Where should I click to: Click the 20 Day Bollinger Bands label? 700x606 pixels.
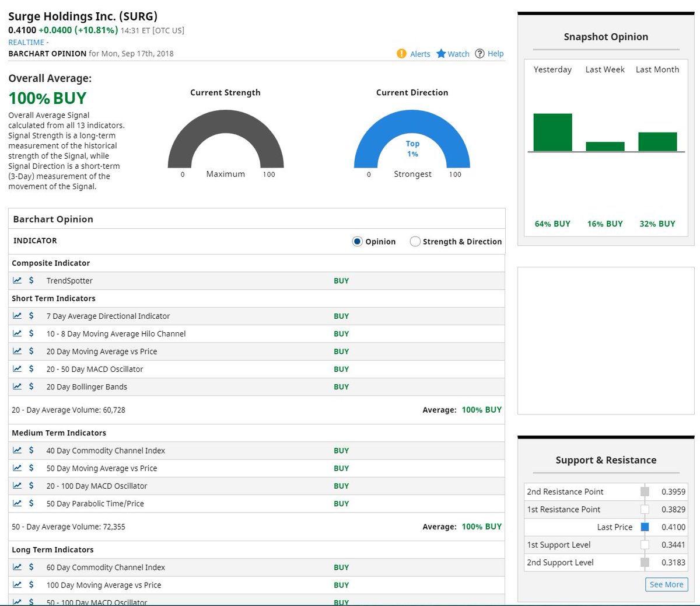tap(87, 386)
